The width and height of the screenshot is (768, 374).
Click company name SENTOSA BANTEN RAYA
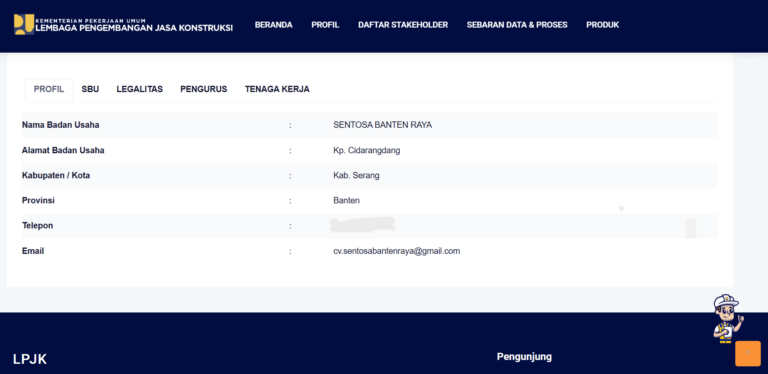click(383, 125)
